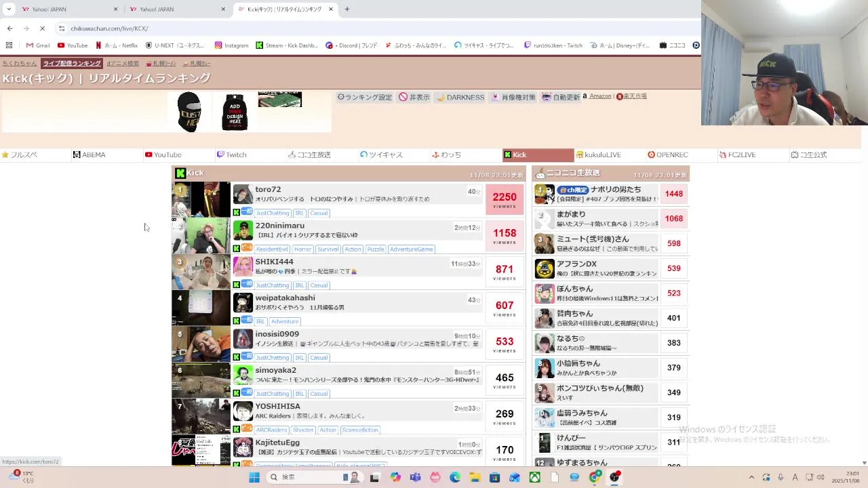868x488 pixels.
Task: Open ツイキャス bookmark in bookmarks bar
Action: tap(484, 45)
